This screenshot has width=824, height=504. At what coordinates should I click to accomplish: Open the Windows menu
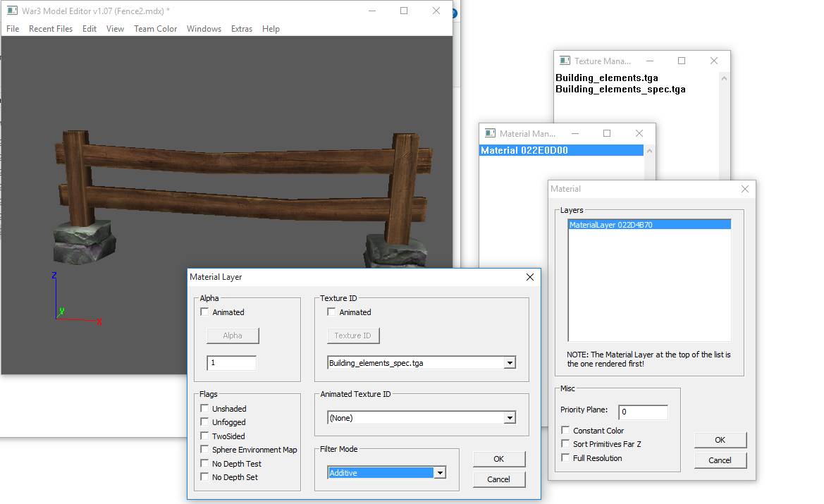pos(204,28)
